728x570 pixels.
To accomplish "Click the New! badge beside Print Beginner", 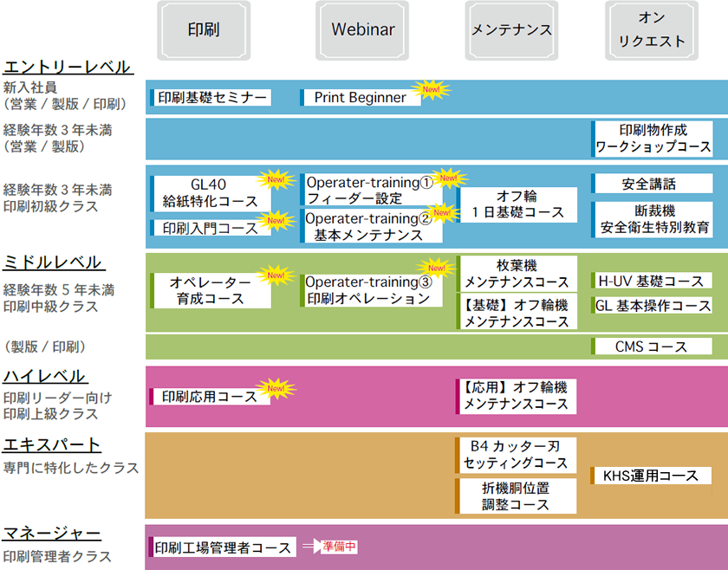I will click(x=432, y=89).
